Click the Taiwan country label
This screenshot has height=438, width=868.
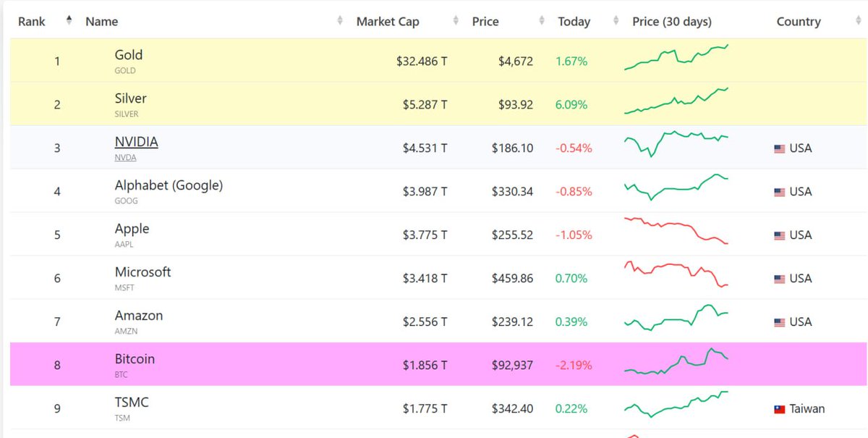(807, 409)
